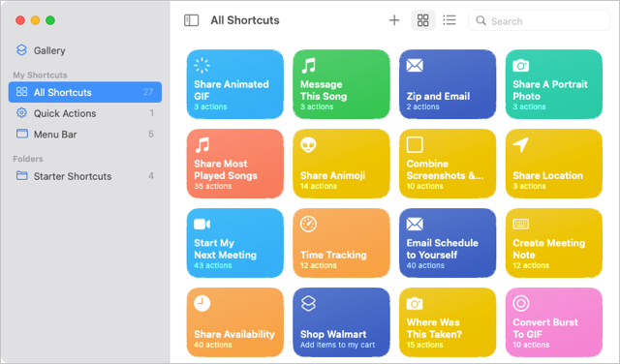Image resolution: width=620 pixels, height=364 pixels.
Task: Click the square icon on Combine Screenshots
Action: (415, 144)
